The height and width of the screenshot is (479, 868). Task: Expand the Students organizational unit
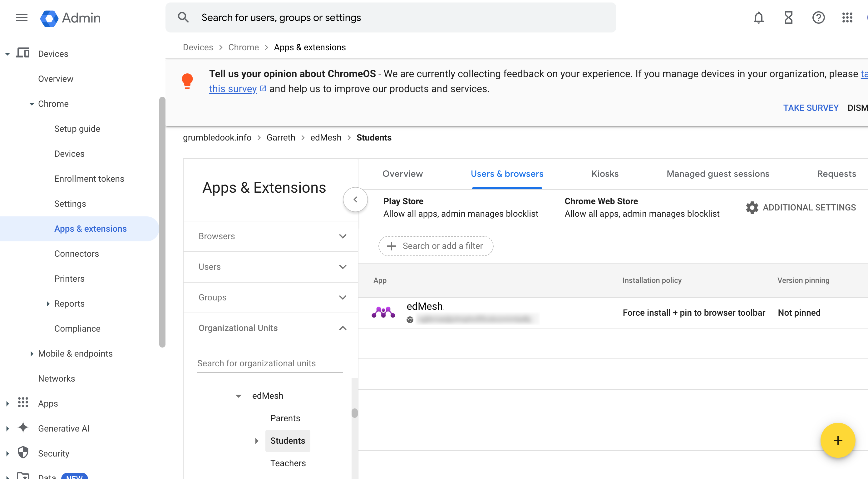pyautogui.click(x=256, y=441)
